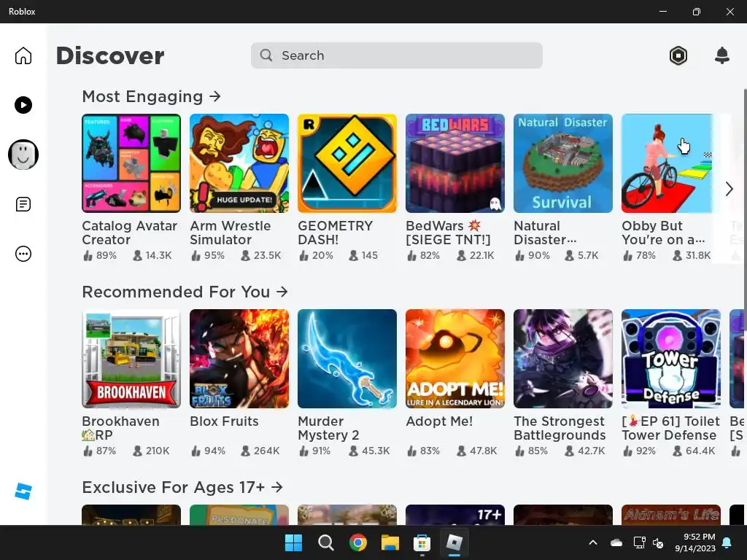Click the blue Roblox Studio icon in sidebar
Viewport: 747px width, 560px height.
pyautogui.click(x=23, y=491)
